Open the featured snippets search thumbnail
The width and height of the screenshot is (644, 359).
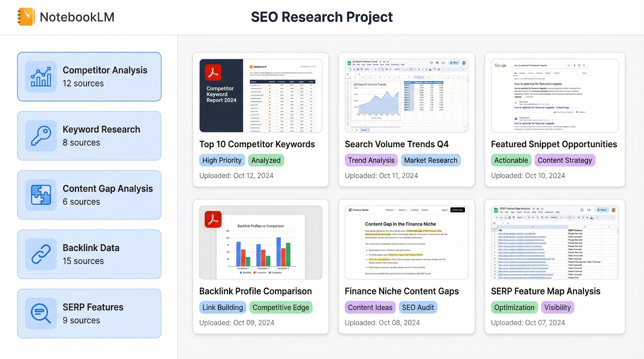tap(555, 96)
